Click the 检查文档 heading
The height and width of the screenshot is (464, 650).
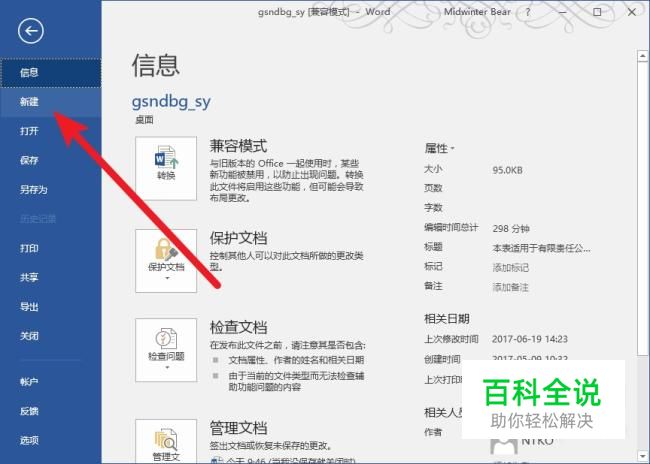238,328
